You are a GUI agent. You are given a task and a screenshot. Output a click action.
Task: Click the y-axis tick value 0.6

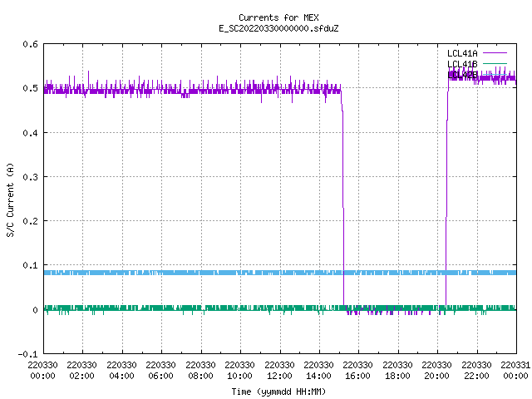tap(30, 44)
